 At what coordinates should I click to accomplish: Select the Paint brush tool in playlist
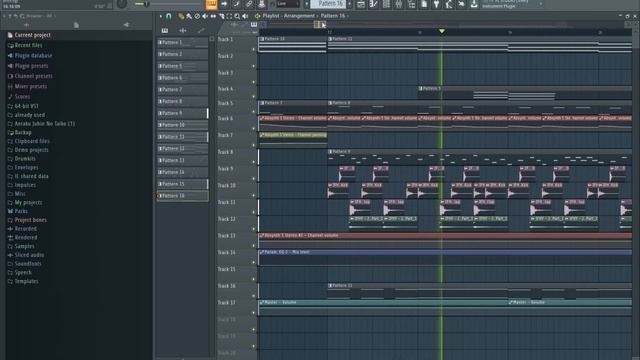point(189,16)
